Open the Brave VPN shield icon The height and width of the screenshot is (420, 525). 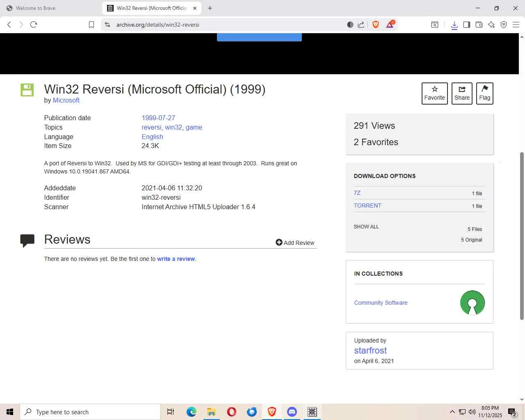pyautogui.click(x=504, y=25)
